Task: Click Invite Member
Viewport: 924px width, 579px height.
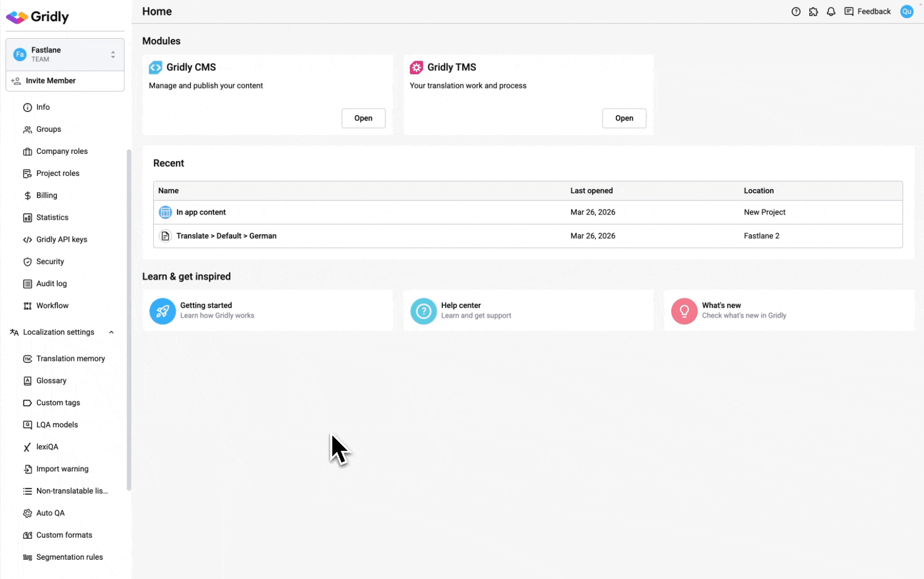Action: [x=50, y=80]
